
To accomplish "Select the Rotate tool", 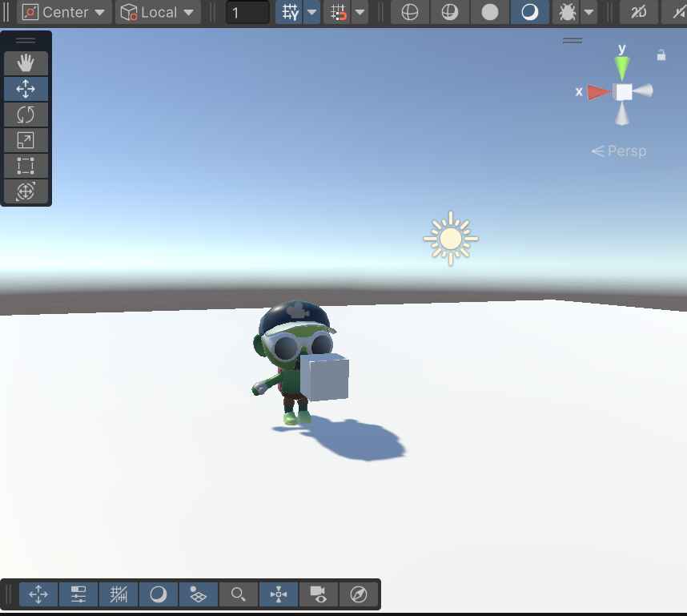I will 26,115.
